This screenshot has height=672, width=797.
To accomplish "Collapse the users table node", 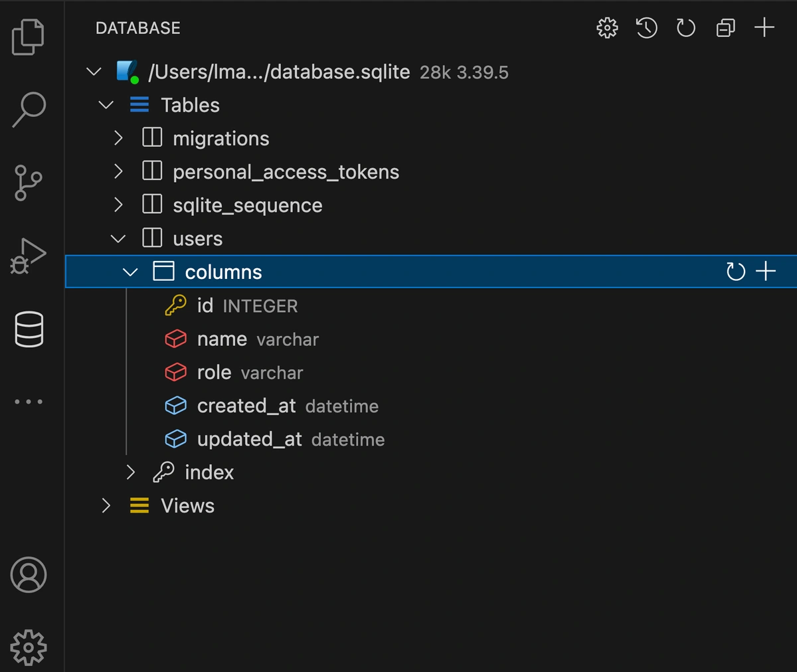I will point(119,238).
